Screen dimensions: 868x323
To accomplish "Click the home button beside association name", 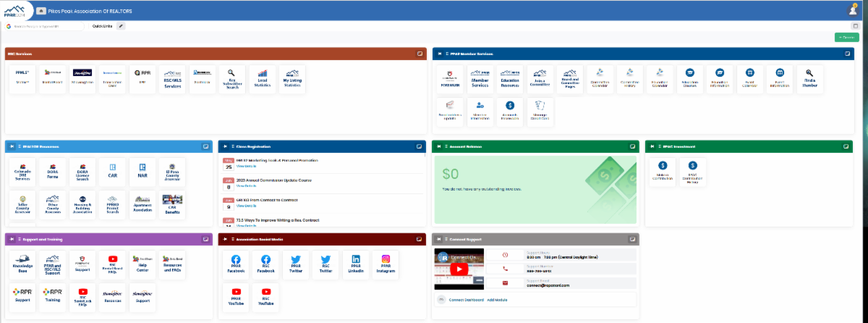I will (x=41, y=10).
